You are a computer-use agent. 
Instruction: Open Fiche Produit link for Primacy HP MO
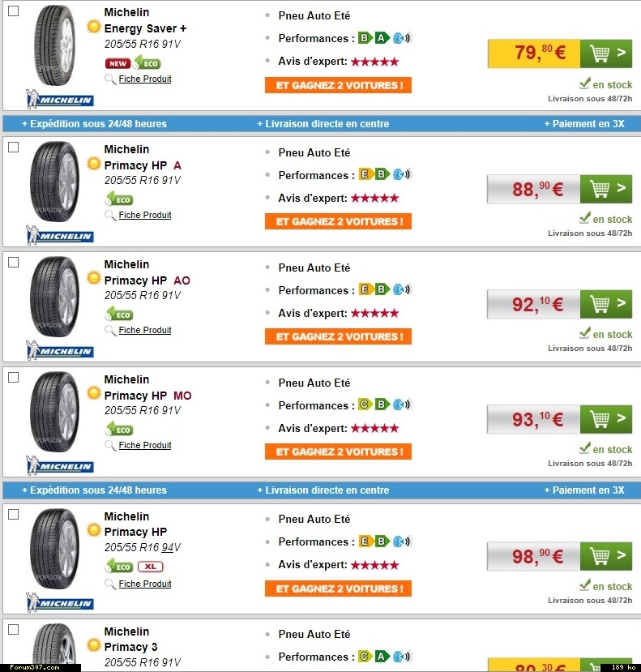tap(144, 445)
